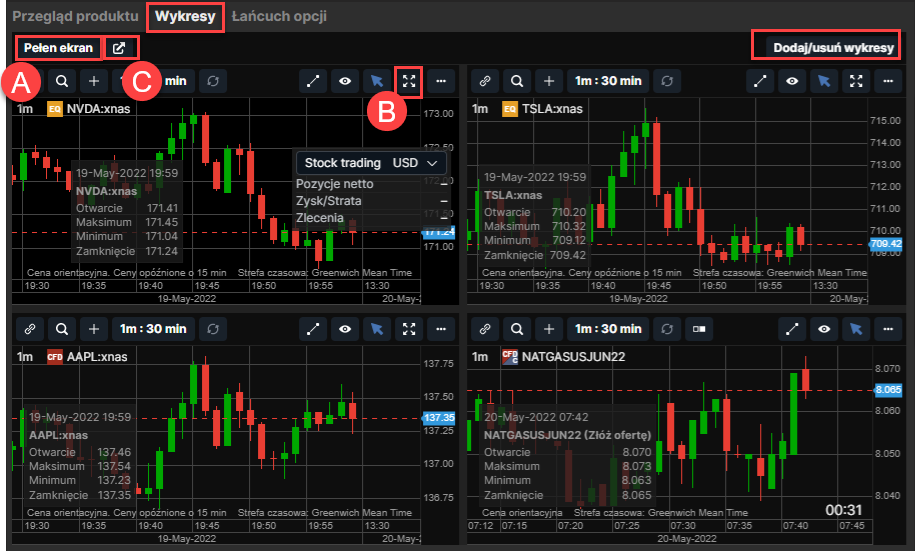Click the link icon on the TSLA chart
This screenshot has width=915, height=551.
tap(485, 81)
